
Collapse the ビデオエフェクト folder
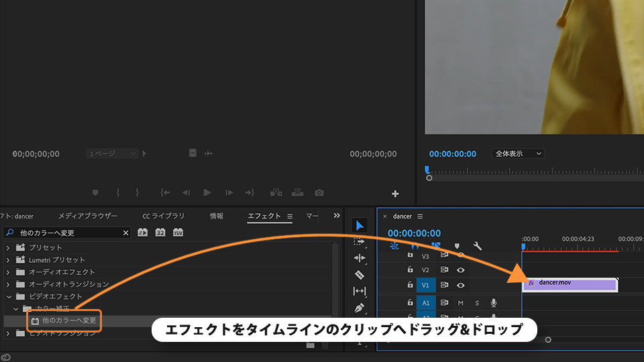[x=9, y=296]
